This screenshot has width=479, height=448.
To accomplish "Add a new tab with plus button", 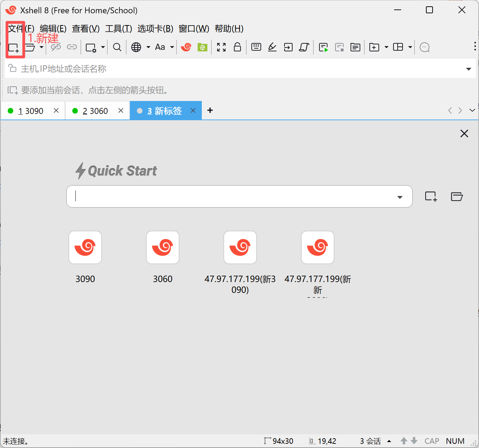I will (x=210, y=110).
